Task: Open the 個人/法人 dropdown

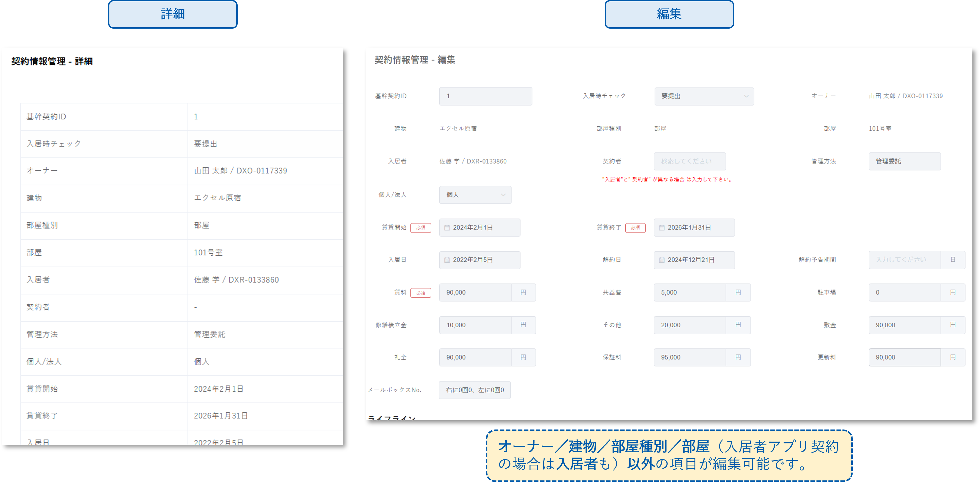Action: click(x=475, y=195)
